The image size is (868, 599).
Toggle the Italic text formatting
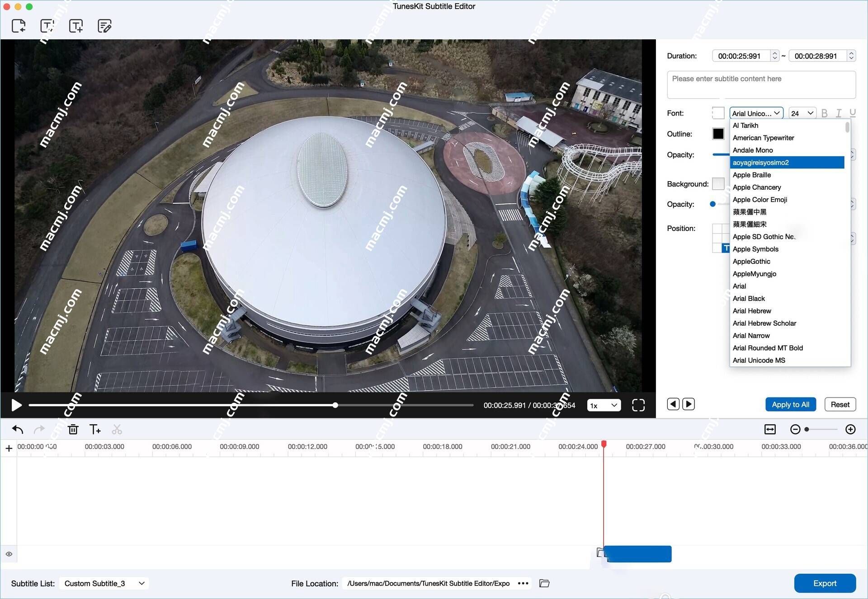[838, 113]
